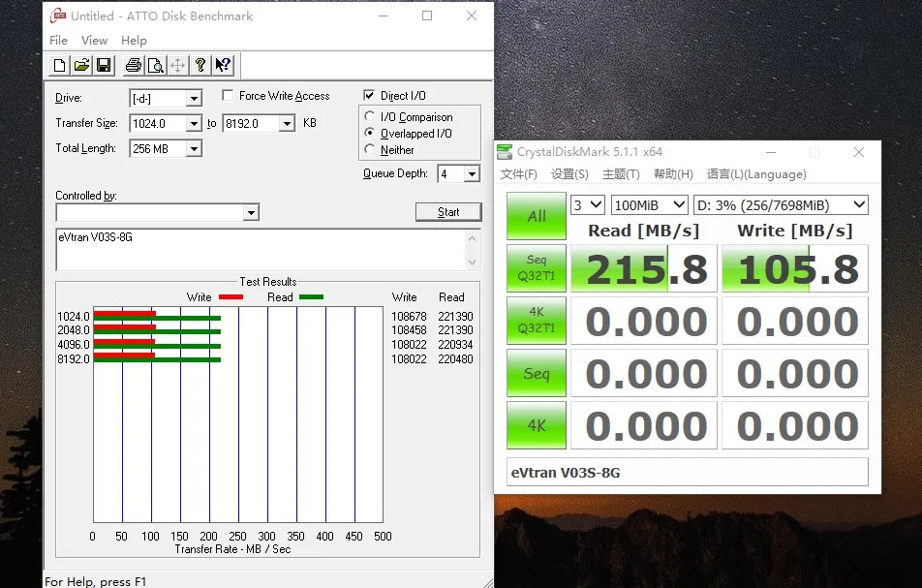Viewport: 922px width, 588px height.
Task: Click the 4096.0 row read value 220934
Action: click(x=455, y=345)
